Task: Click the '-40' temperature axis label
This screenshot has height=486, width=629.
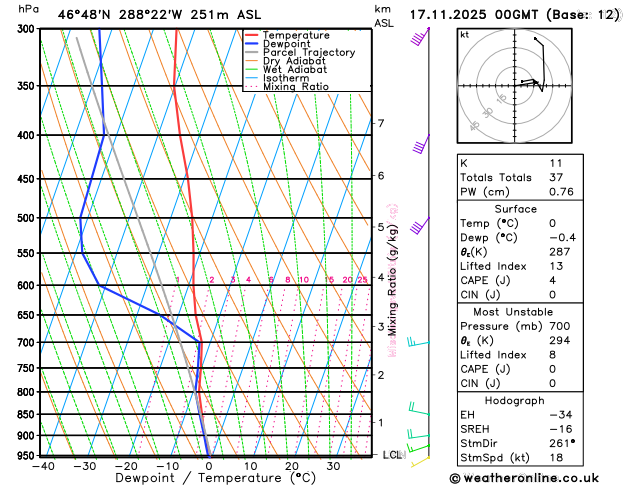Action: click(43, 466)
